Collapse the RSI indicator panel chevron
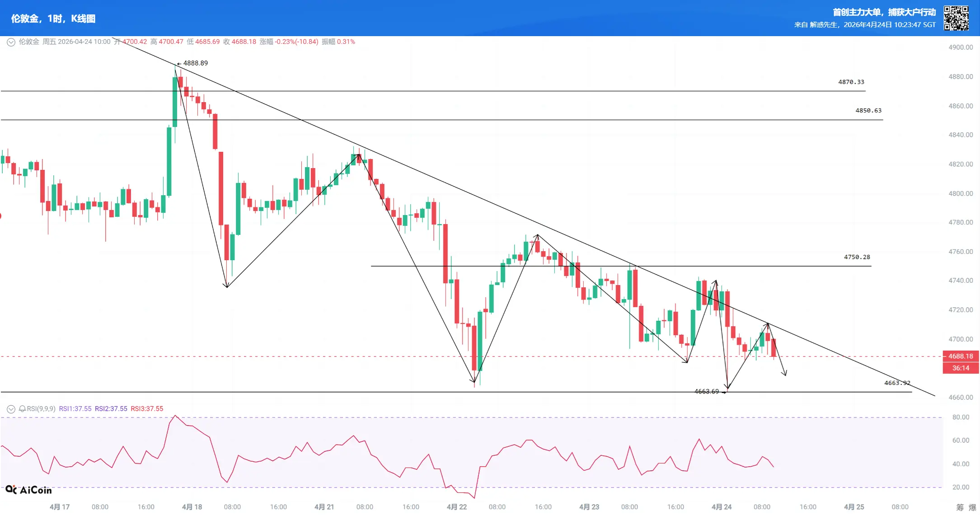980x515 pixels. [x=11, y=409]
